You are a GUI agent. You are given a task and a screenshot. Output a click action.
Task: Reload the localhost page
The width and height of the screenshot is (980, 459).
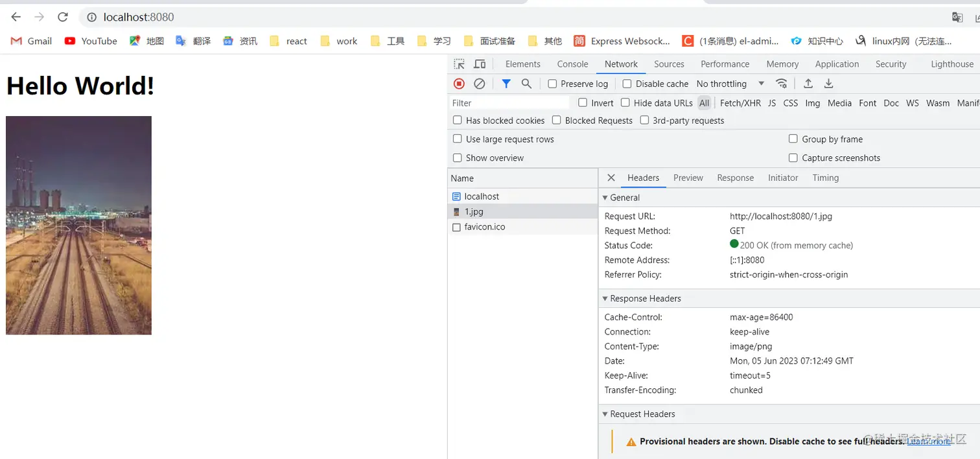(63, 17)
